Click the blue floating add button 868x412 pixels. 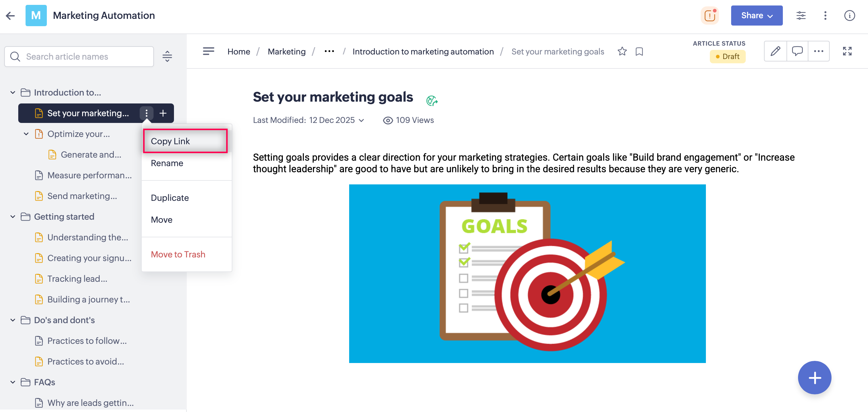[x=814, y=377]
